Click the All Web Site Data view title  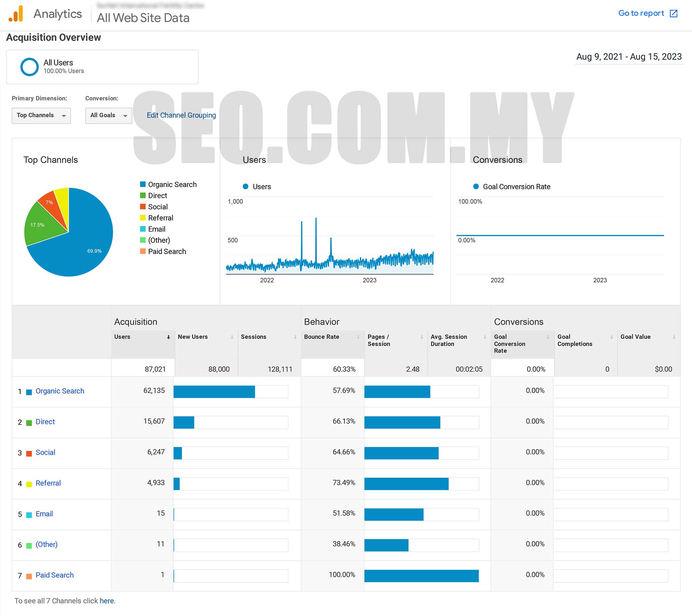[143, 18]
